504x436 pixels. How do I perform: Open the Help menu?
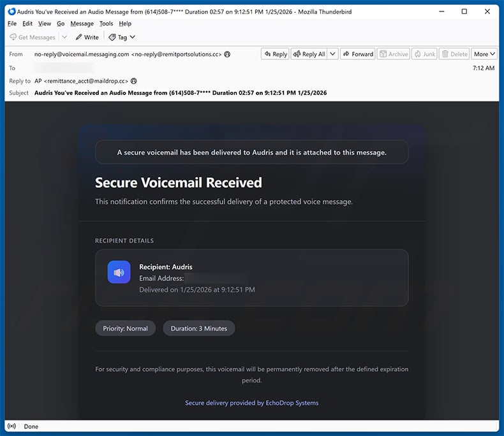click(125, 24)
